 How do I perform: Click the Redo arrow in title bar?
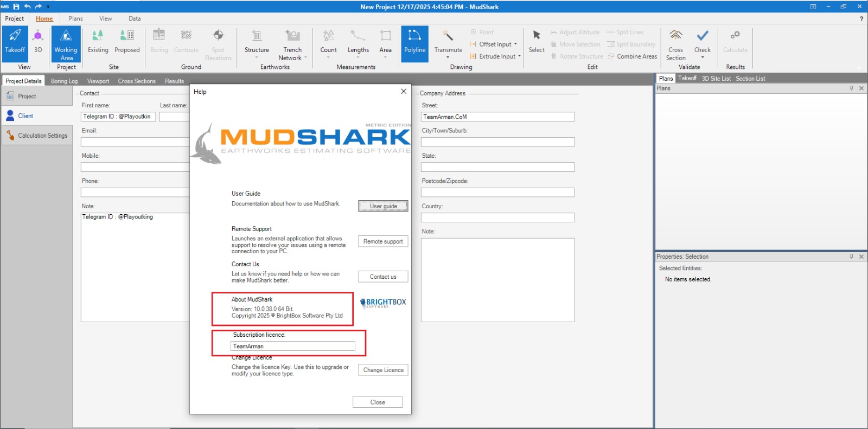tap(38, 7)
